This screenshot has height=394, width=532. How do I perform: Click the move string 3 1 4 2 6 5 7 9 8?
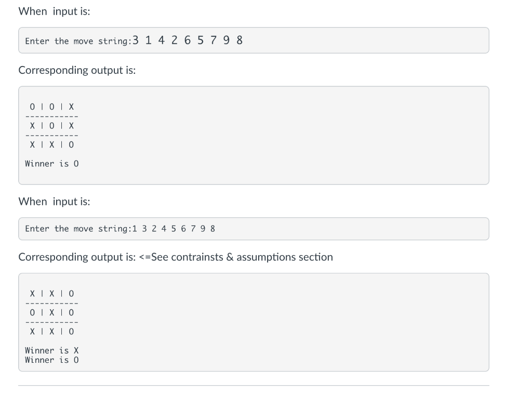click(187, 41)
